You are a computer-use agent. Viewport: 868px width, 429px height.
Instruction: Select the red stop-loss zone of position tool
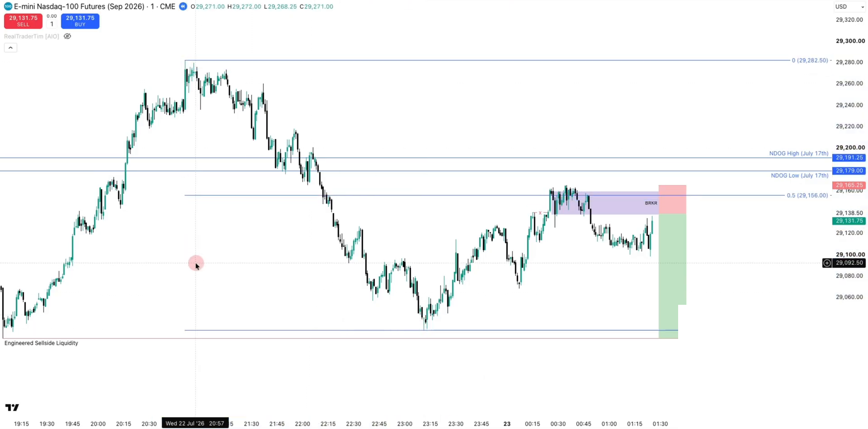[672, 199]
